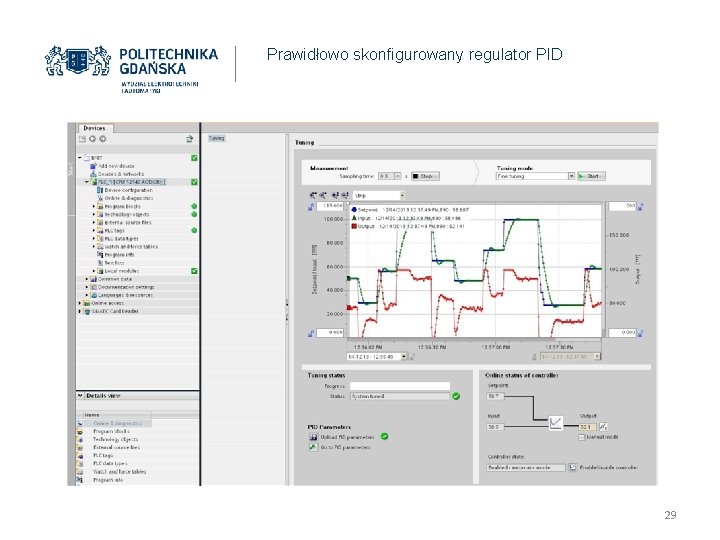Click the fourth zoom tool icon above chart

tap(345, 195)
